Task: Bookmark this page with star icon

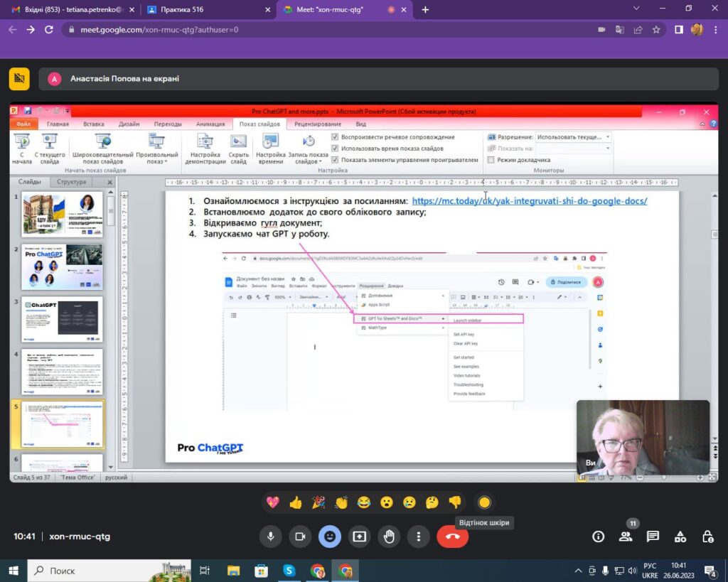Action: tap(656, 30)
